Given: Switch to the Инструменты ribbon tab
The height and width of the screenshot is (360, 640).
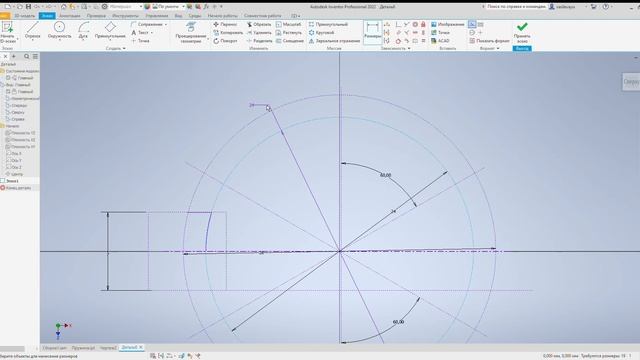Looking at the screenshot, I should pos(125,16).
